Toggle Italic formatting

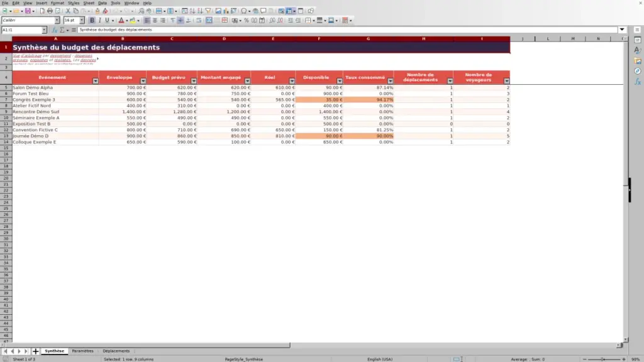pyautogui.click(x=99, y=21)
